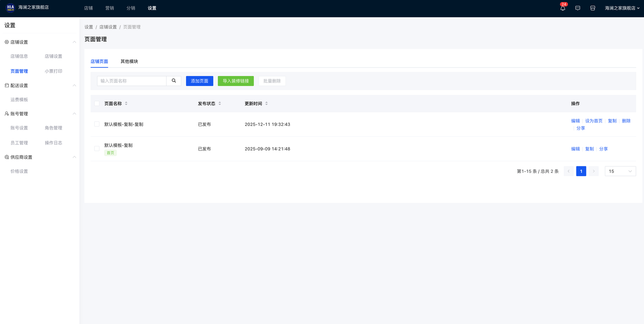This screenshot has width=644, height=324.
Task: Check the 默认模板-复制 homepage row checkbox
Action: pos(97,149)
